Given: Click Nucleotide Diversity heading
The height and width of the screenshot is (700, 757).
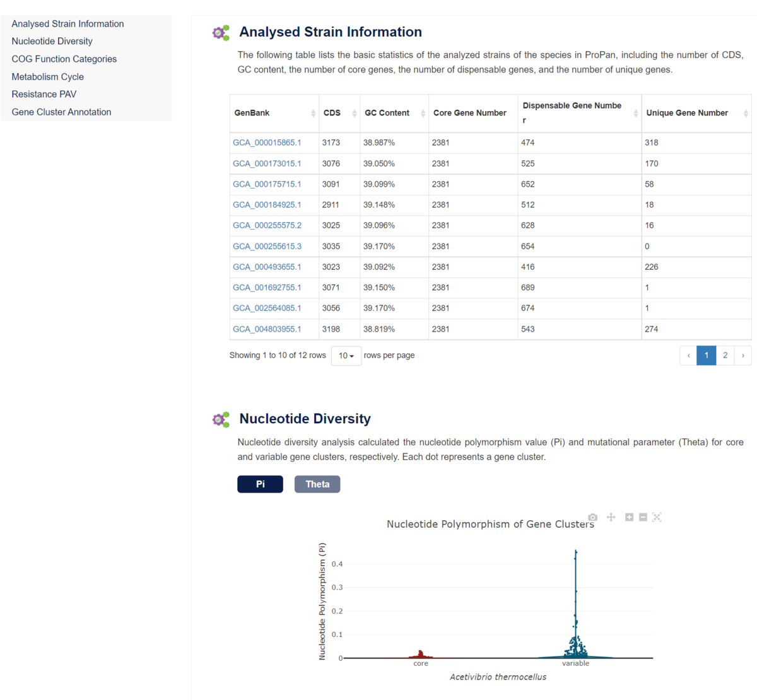Looking at the screenshot, I should [305, 419].
